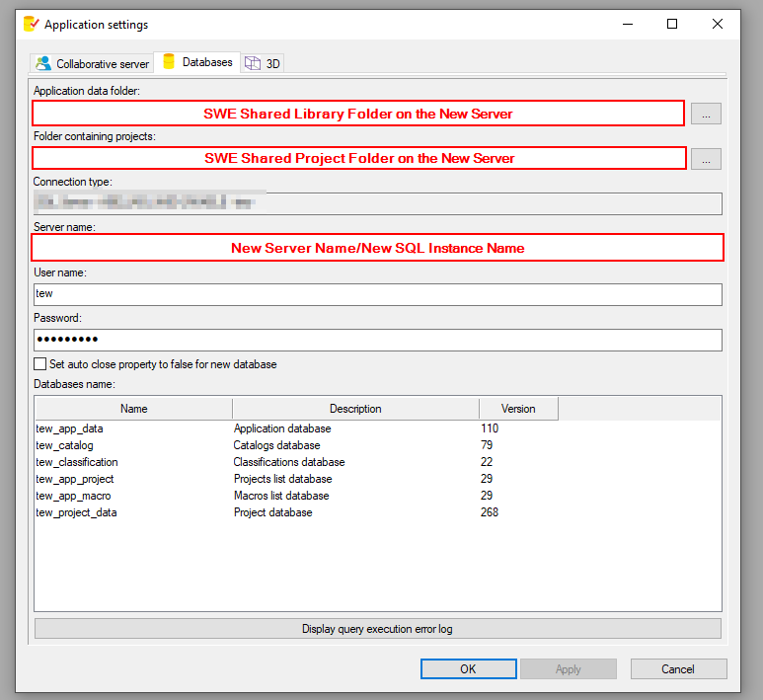Select the tew_app_data database row
The height and width of the screenshot is (700, 763).
69,428
